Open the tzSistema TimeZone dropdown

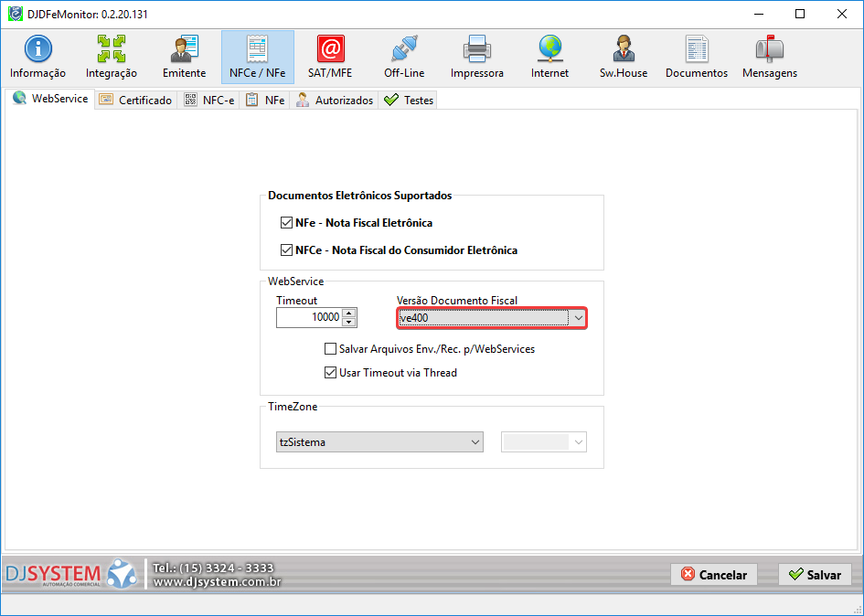coord(380,442)
